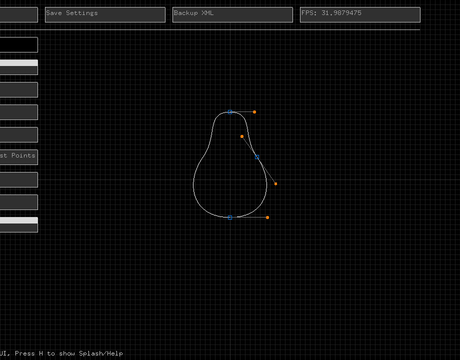This screenshot has width=460, height=360.
Task: Pick the orange handle above-left of the right-side anchor
Action: point(242,136)
